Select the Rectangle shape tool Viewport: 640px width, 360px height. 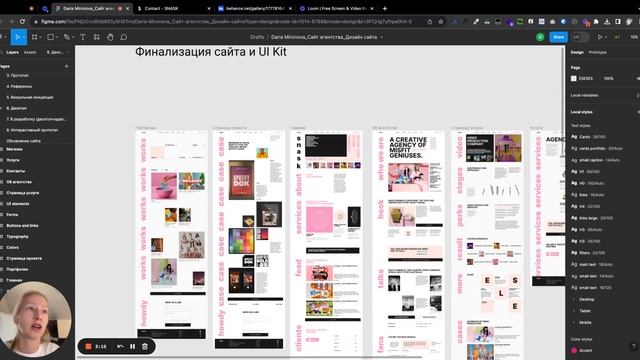pos(51,37)
